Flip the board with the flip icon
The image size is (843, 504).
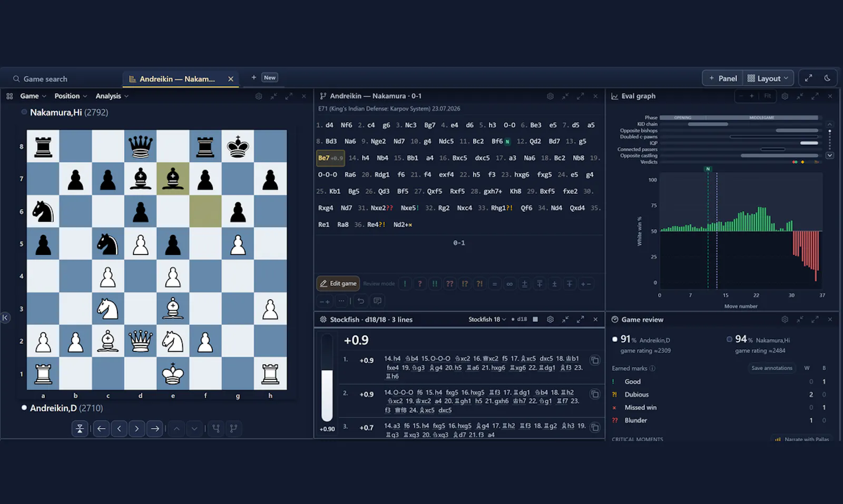click(x=80, y=429)
